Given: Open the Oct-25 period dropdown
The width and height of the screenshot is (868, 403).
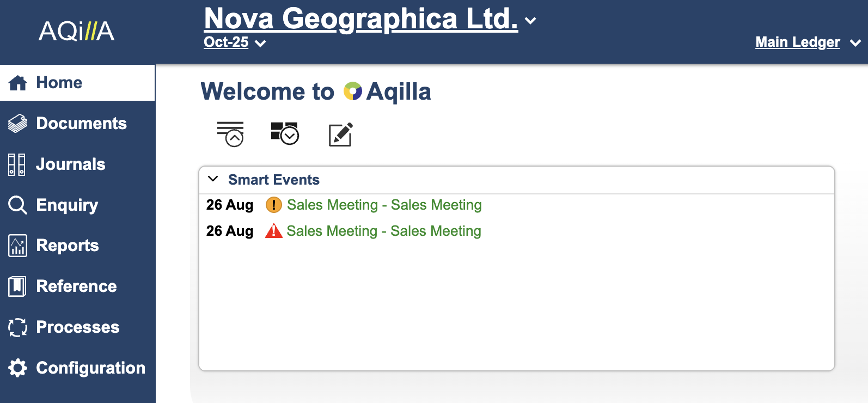Looking at the screenshot, I should [261, 43].
